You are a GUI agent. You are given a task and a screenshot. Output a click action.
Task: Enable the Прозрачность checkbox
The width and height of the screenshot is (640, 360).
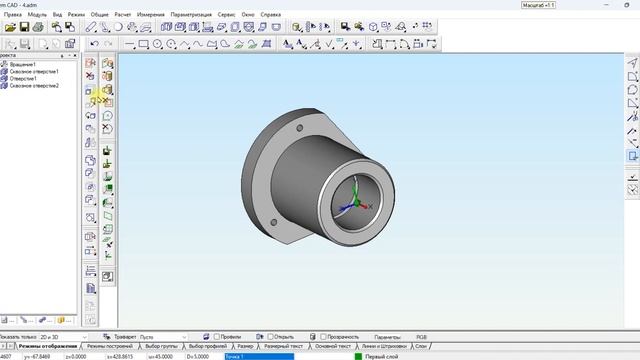(323, 337)
